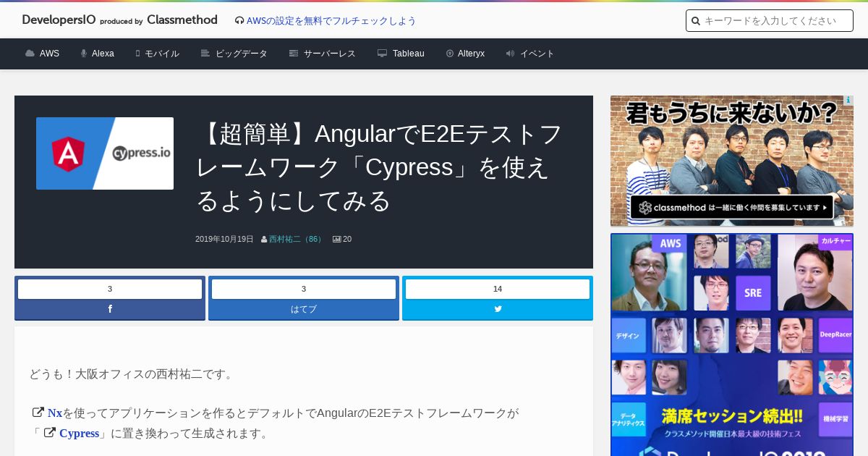Open the モバイル menu category
The image size is (868, 456).
point(162,54)
